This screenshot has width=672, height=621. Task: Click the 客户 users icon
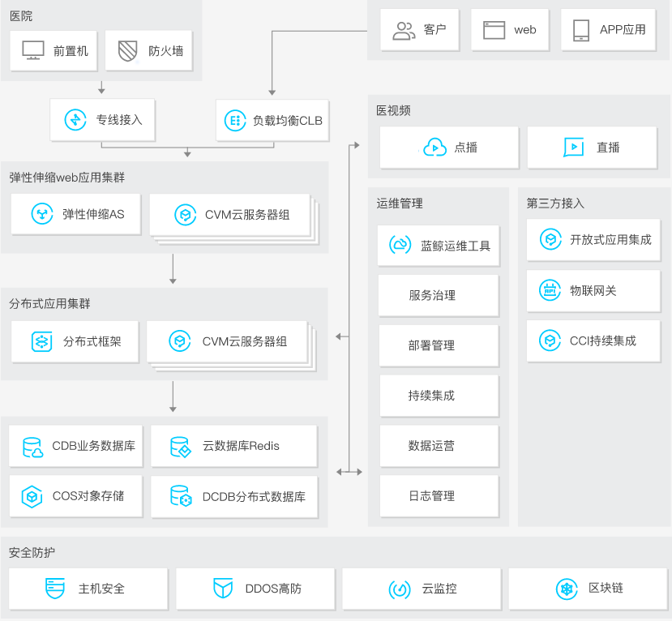click(404, 30)
